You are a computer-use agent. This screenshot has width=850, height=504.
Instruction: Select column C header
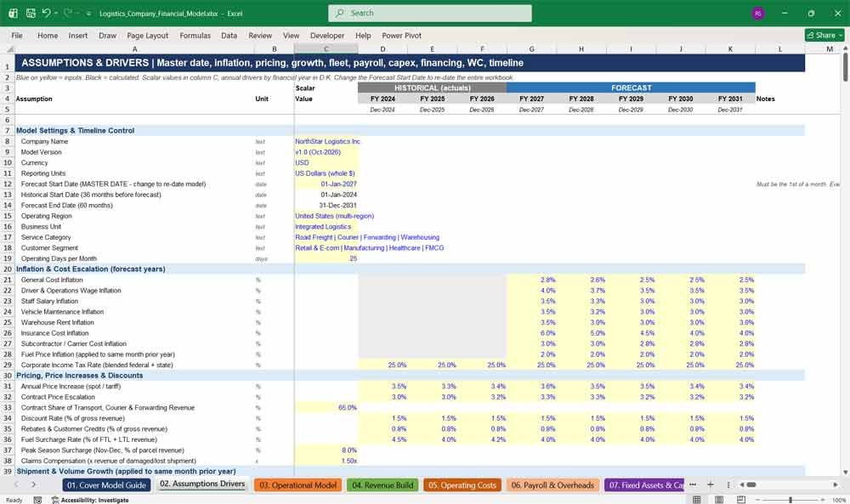(326, 48)
